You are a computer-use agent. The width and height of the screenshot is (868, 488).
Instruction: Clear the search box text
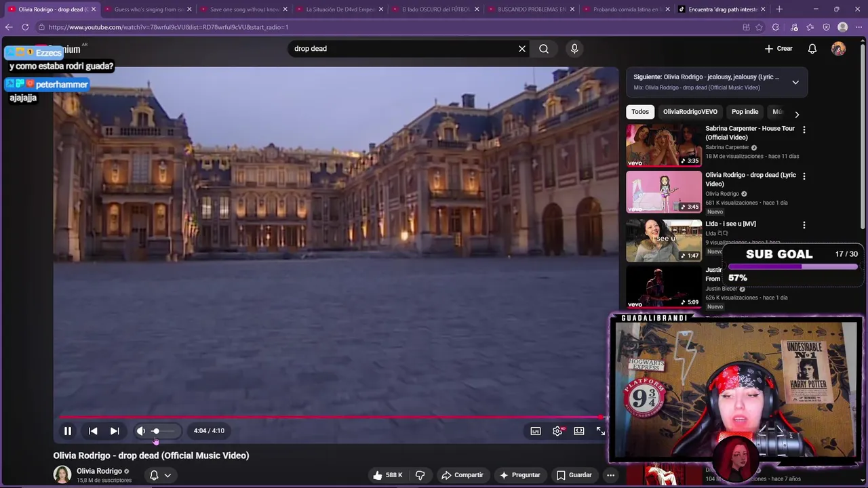[522, 49]
